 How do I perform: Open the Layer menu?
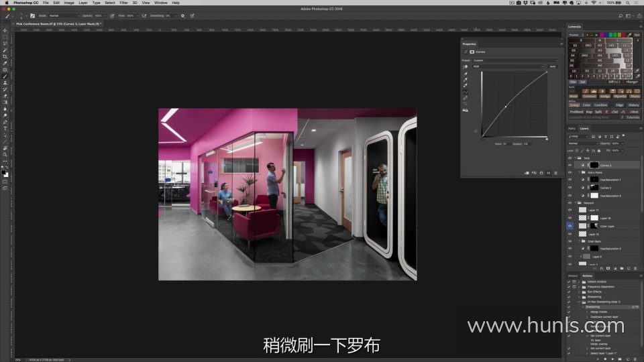pyautogui.click(x=83, y=3)
